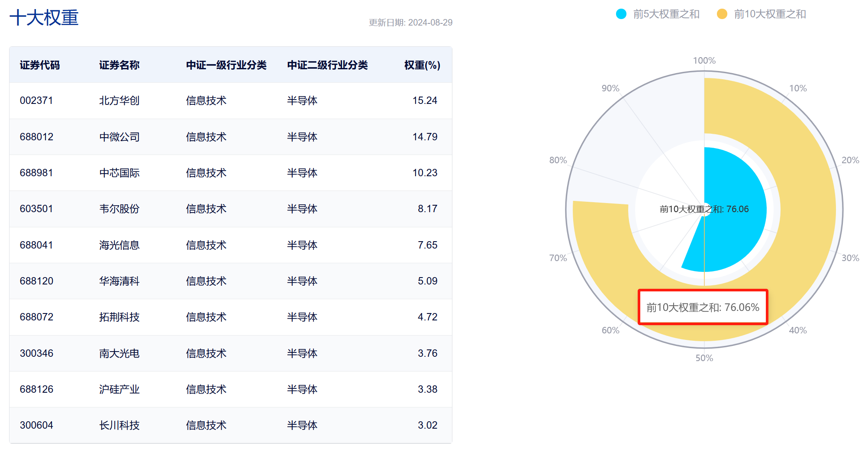Screen dimensions: 868x449
Task: Click the update date 2024-08-29 text
Action: [x=410, y=22]
